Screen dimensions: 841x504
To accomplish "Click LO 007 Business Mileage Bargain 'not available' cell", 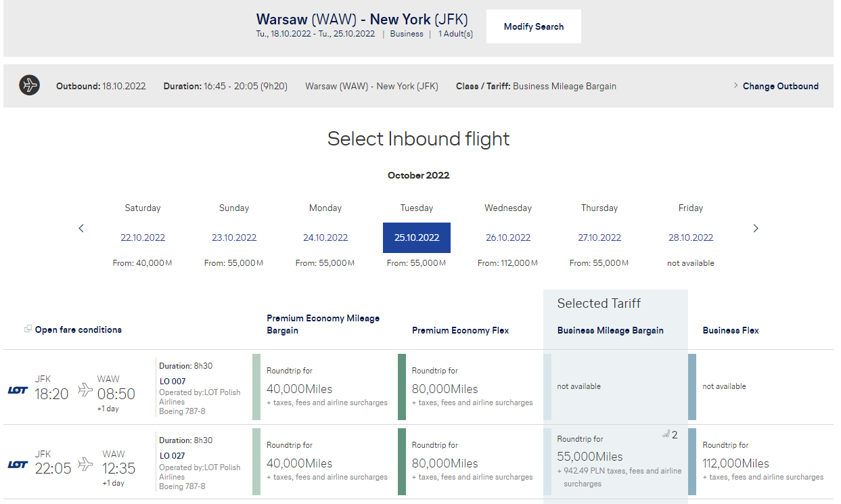I will [616, 387].
